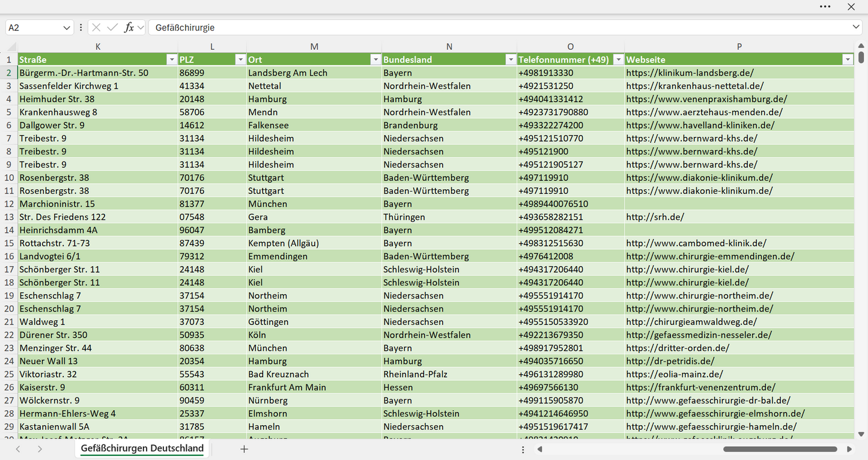
Task: Click the confirm checkmark in formula bar
Action: [112, 28]
